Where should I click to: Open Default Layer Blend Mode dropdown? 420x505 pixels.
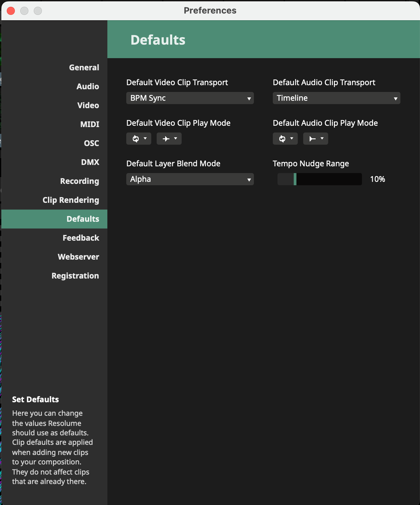(x=190, y=179)
